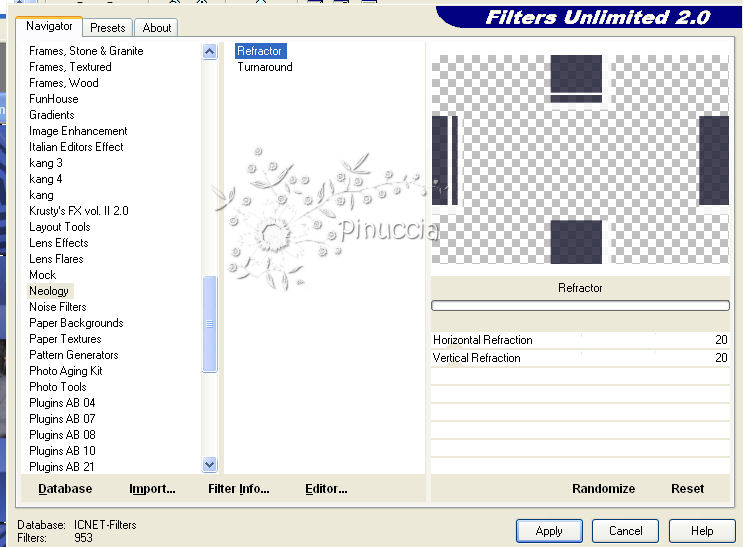Viewport: 743px width, 547px height.
Task: Select the kang 3 category
Action: tap(45, 163)
